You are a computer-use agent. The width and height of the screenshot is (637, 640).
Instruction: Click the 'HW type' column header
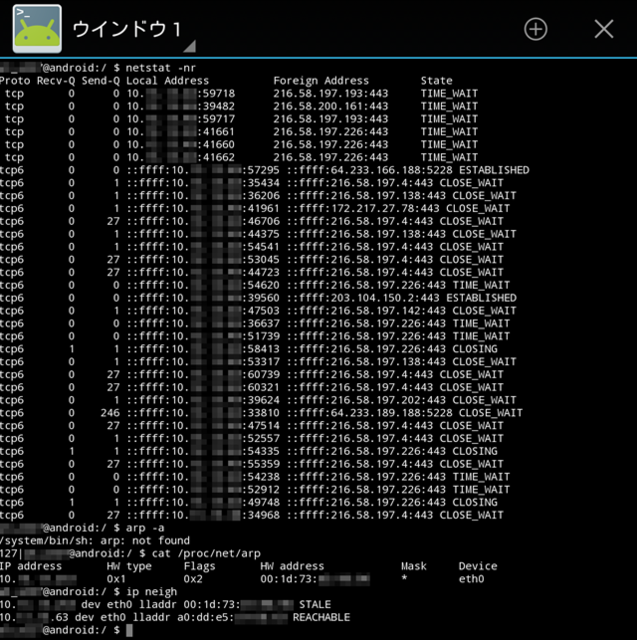(x=129, y=566)
